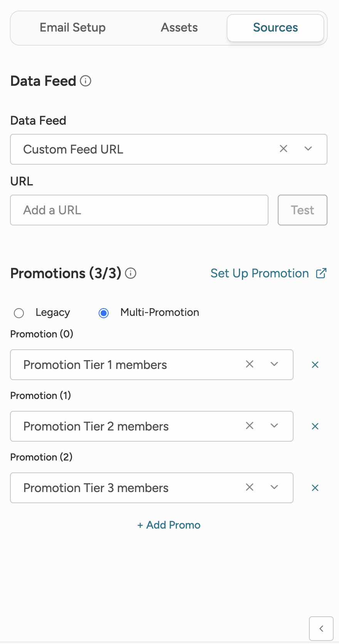Remove the Promotion (1) row
Viewport: 339px width, 644px height.
315,426
